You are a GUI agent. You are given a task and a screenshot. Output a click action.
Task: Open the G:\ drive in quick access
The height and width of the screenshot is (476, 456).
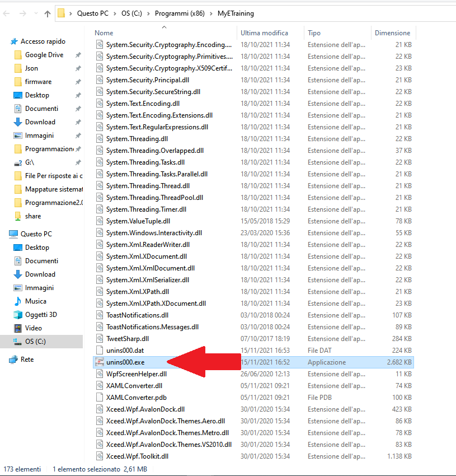[x=29, y=162]
